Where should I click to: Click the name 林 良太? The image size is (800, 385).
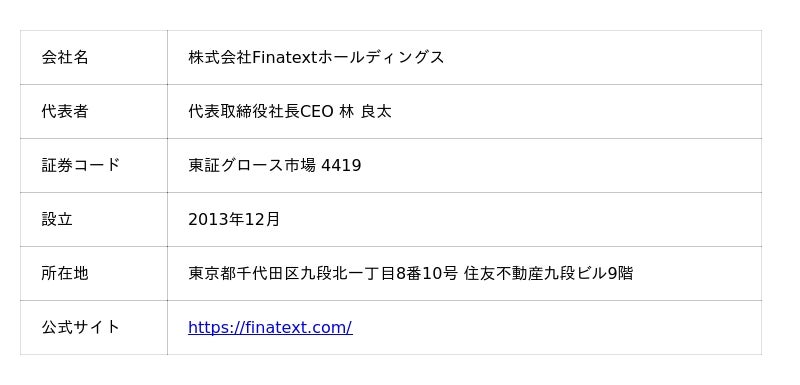[365, 112]
